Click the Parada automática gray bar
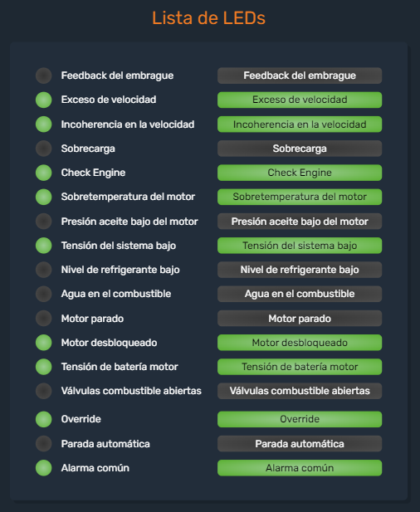The image size is (420, 512). pyautogui.click(x=300, y=444)
